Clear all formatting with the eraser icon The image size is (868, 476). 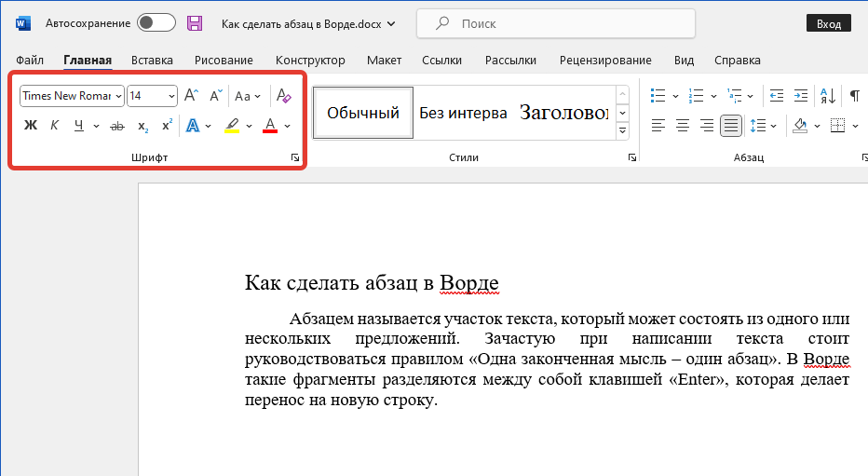point(284,95)
